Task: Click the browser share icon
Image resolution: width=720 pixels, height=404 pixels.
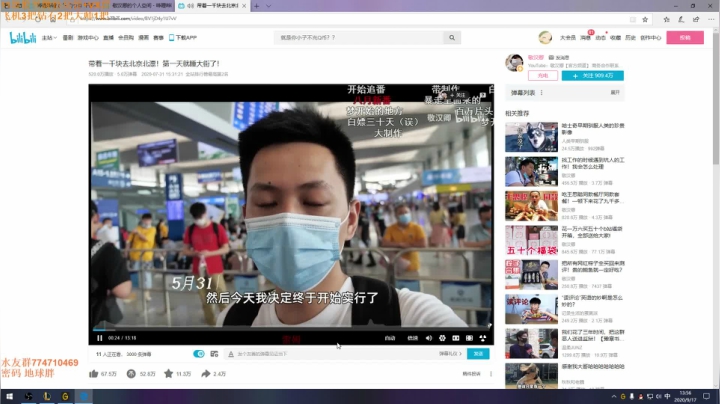Action: pyautogui.click(x=696, y=19)
